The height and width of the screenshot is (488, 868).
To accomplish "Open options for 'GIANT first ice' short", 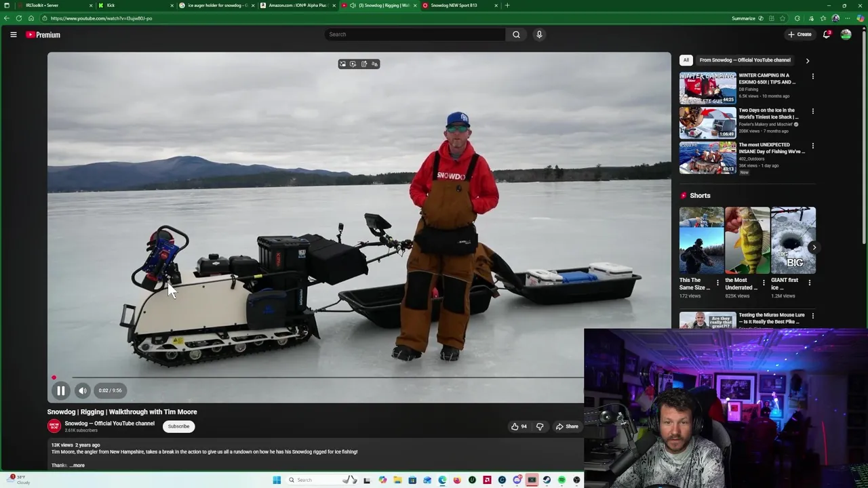I will [x=809, y=283].
